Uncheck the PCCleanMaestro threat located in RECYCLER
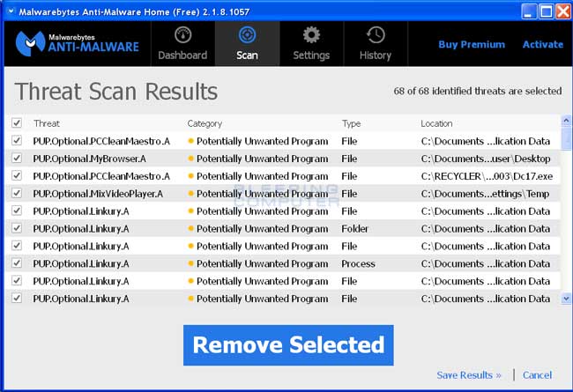Viewport: 573px width, 392px height. click(x=17, y=175)
